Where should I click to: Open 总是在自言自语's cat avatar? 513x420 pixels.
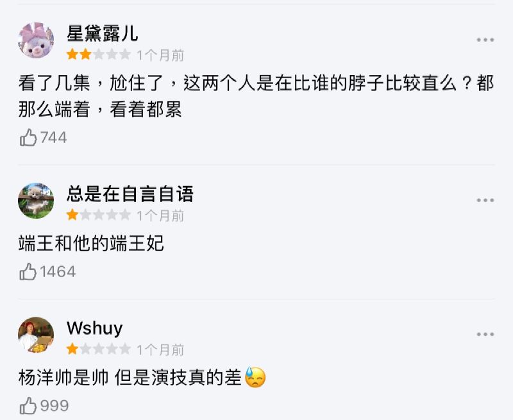tap(36, 201)
